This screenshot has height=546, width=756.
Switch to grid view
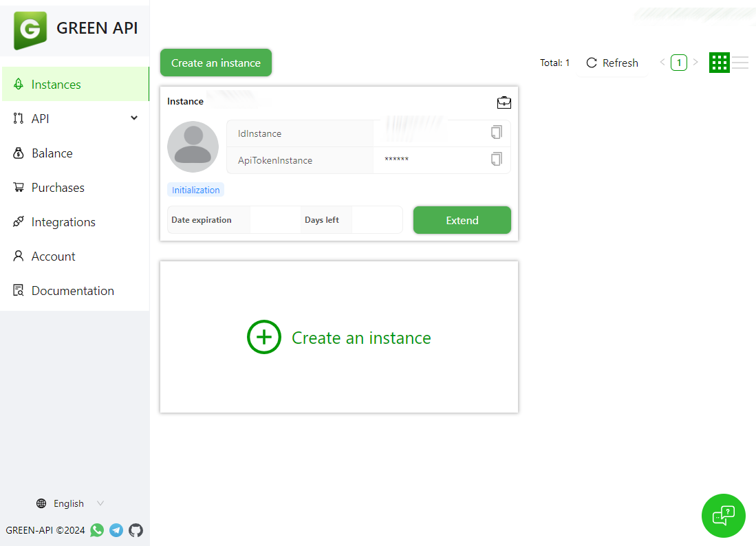(x=720, y=63)
